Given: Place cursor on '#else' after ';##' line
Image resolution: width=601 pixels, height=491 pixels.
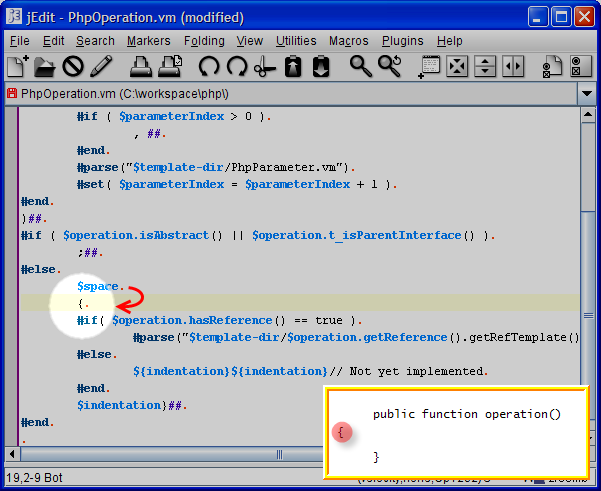Looking at the screenshot, I should pos(41,269).
